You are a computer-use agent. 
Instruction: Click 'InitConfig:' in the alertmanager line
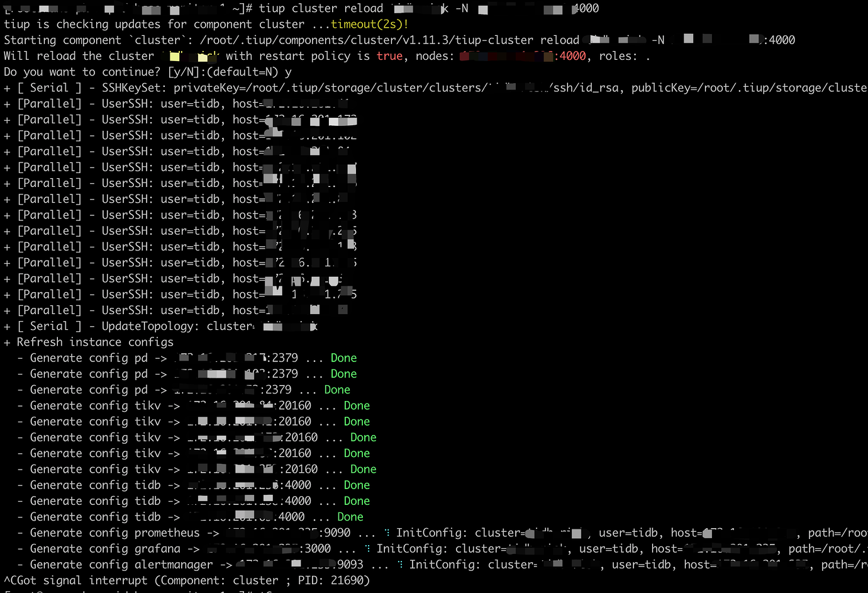click(445, 564)
